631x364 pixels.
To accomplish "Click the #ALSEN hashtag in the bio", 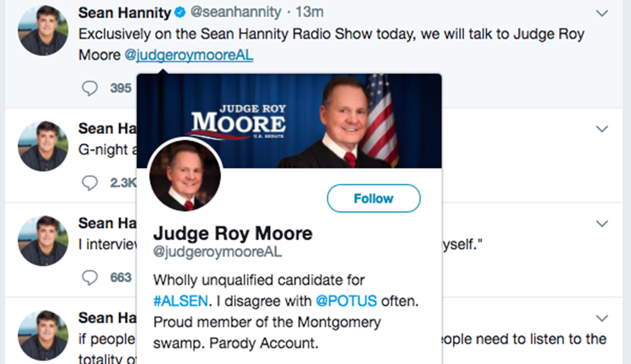I will [180, 301].
